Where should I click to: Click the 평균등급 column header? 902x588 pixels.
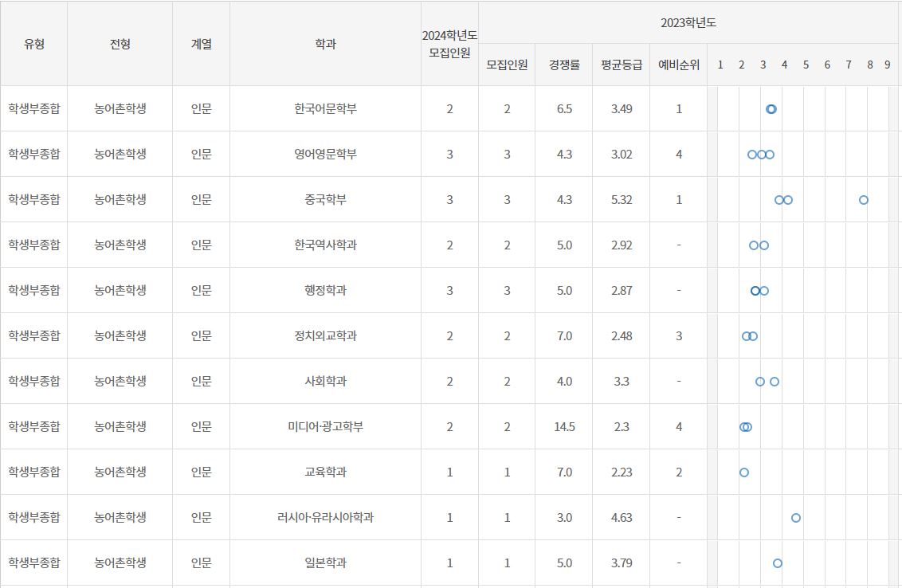620,65
